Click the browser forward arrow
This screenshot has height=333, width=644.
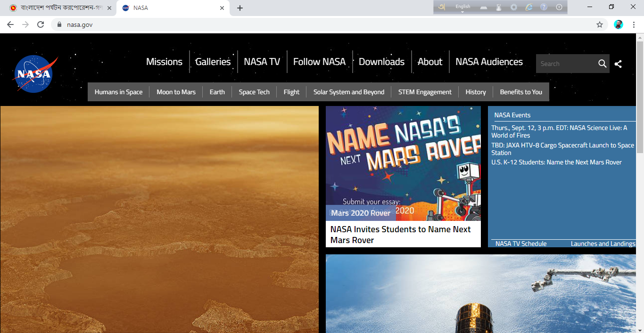click(25, 24)
